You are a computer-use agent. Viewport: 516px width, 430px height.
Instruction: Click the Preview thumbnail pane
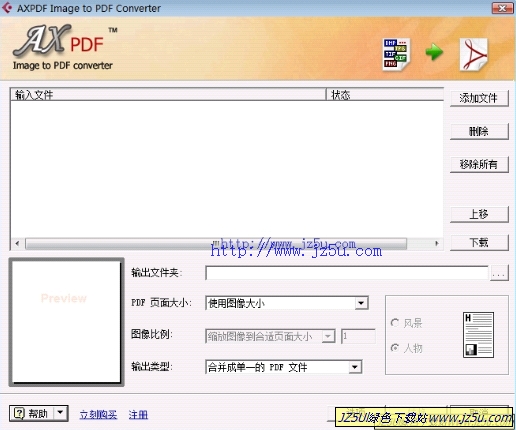(67, 322)
